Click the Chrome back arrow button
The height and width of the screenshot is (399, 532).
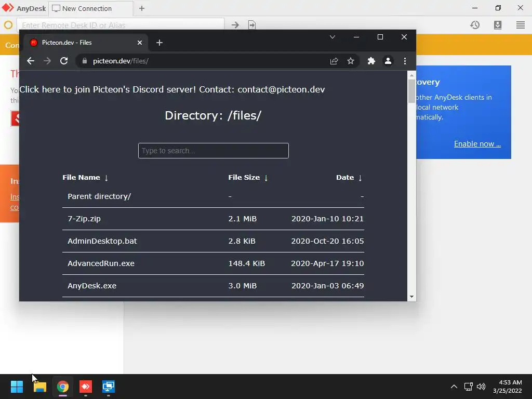point(31,61)
